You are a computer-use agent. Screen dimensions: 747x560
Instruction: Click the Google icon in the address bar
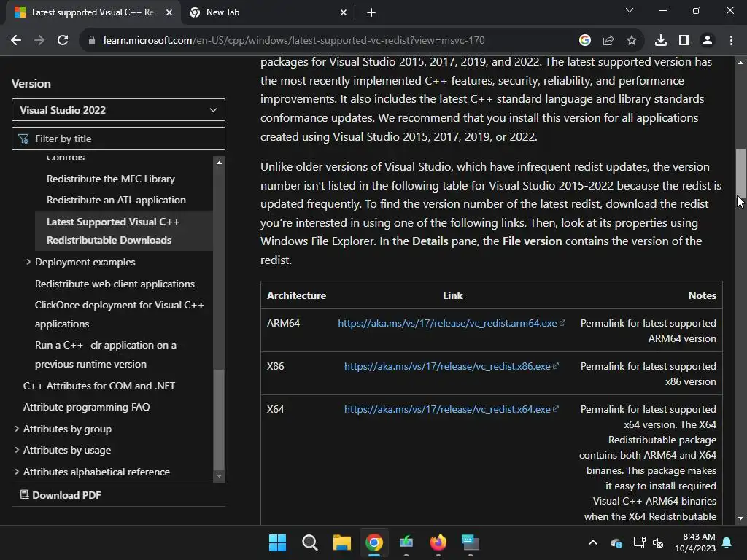(585, 41)
